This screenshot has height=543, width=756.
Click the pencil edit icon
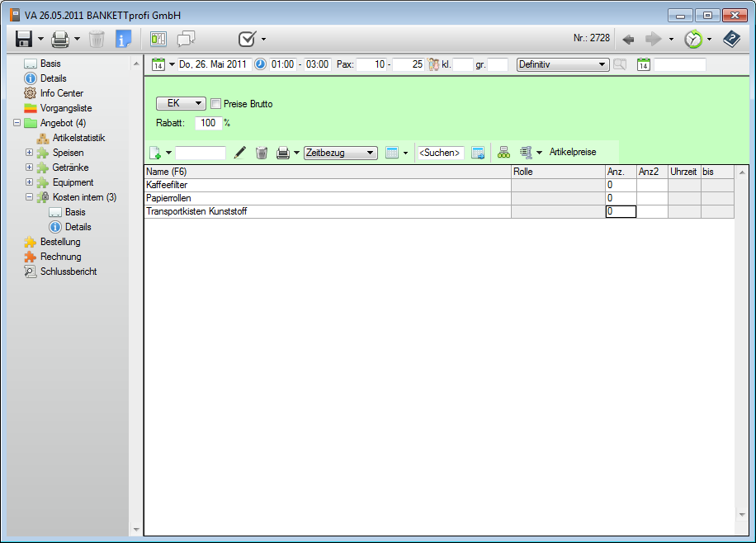pyautogui.click(x=240, y=153)
